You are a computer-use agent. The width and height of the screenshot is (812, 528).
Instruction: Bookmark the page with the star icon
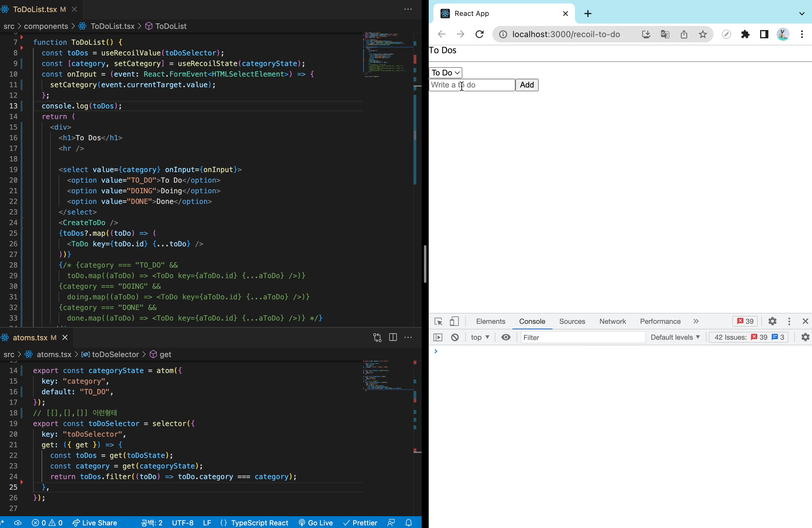click(703, 34)
